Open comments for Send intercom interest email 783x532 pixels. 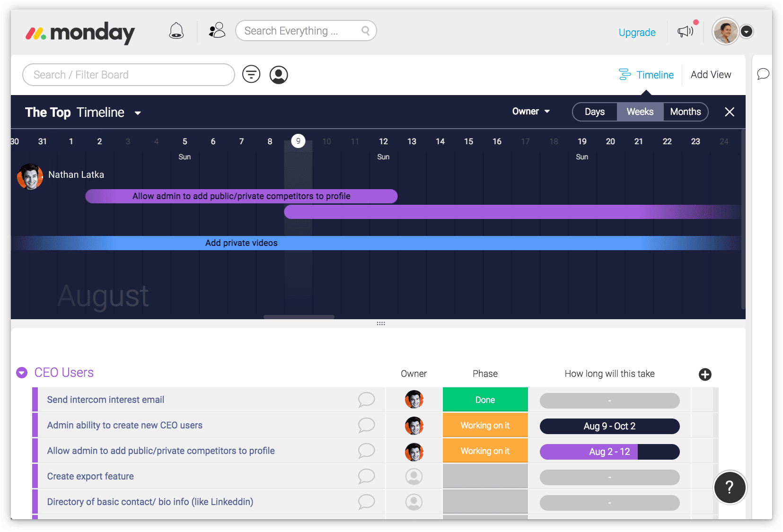[367, 400]
